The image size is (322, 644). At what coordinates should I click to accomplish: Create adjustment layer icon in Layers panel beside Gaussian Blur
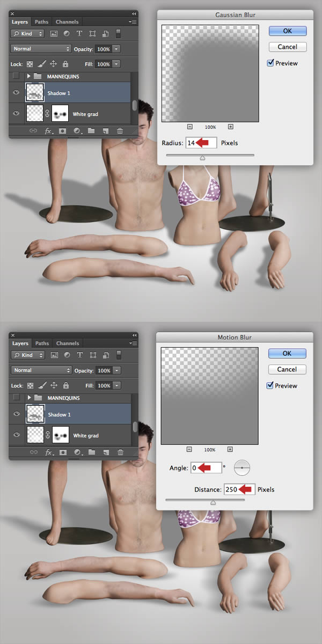77,130
